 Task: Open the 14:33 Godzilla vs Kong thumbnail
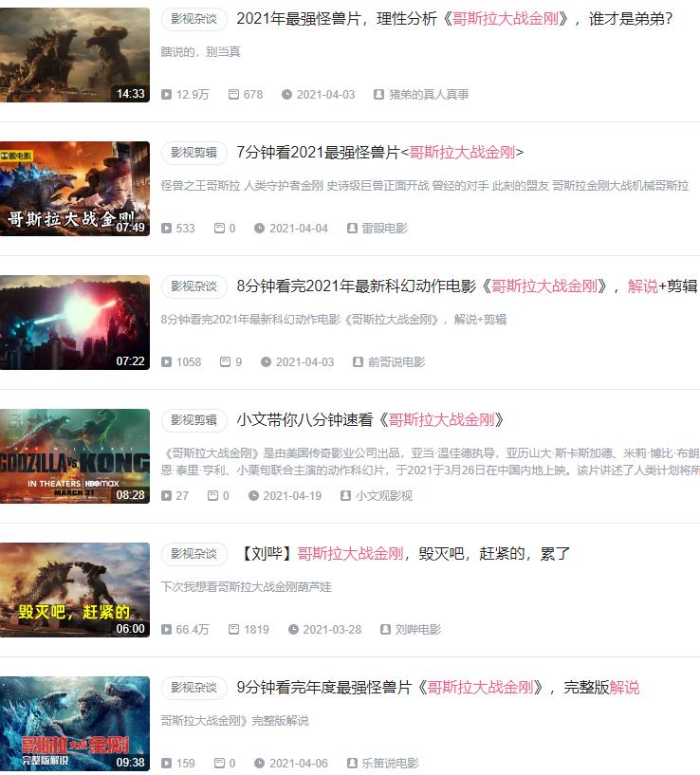click(x=75, y=55)
